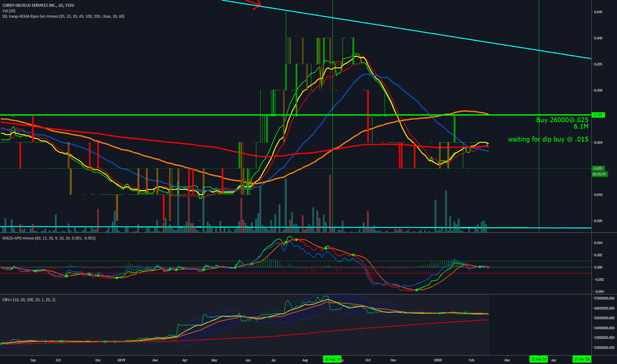This screenshot has width=617, height=364.
Task: Click the 0.035 price axis value
Action: click(x=598, y=64)
